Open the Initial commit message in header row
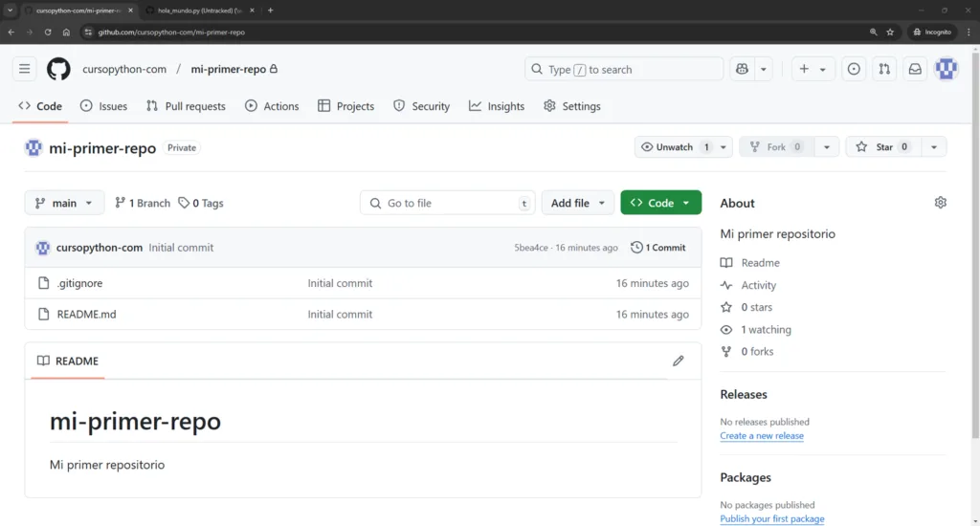The height and width of the screenshot is (526, 980). pyautogui.click(x=181, y=248)
